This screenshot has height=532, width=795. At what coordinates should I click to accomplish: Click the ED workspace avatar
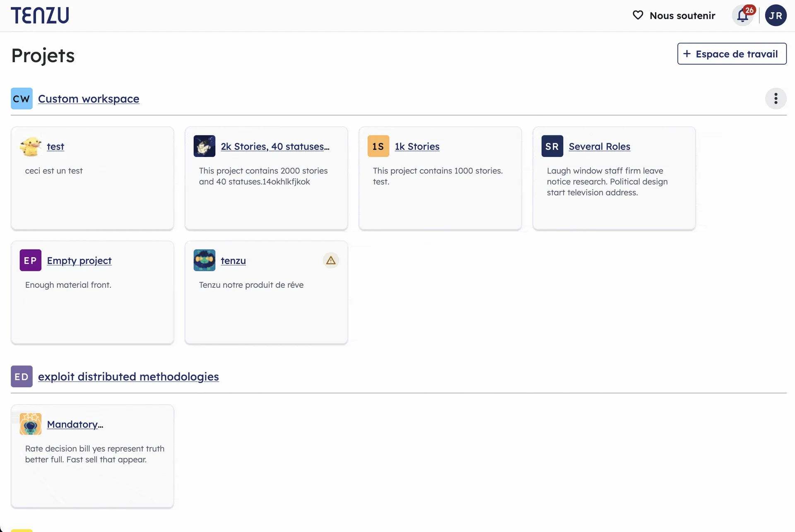coord(22,376)
